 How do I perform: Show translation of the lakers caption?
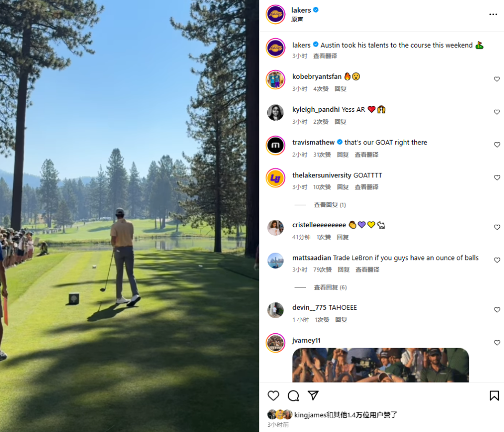click(x=325, y=56)
